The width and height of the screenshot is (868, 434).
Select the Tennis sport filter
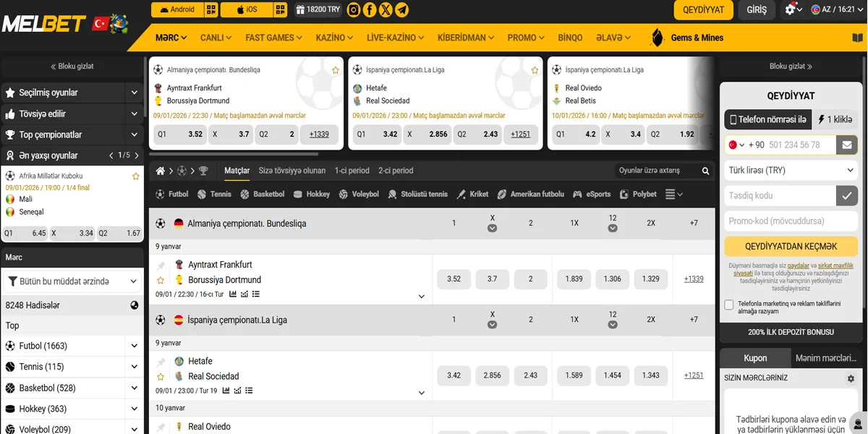tap(215, 194)
